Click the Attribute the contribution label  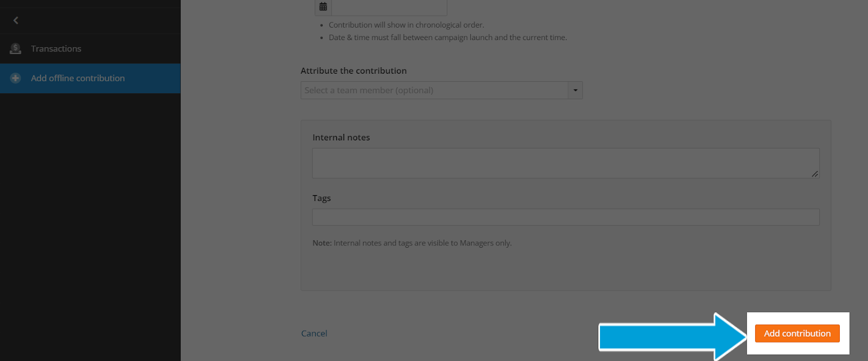(x=354, y=70)
